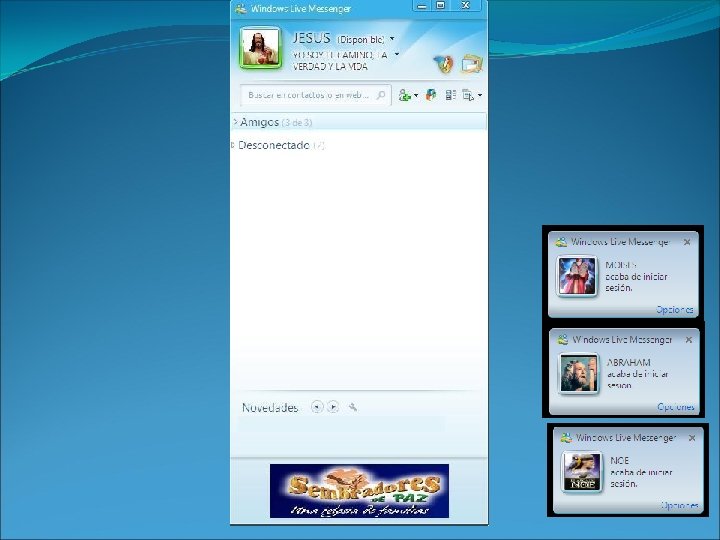Open the MSN butterfly icon
720x540 pixels.
coord(443,64)
